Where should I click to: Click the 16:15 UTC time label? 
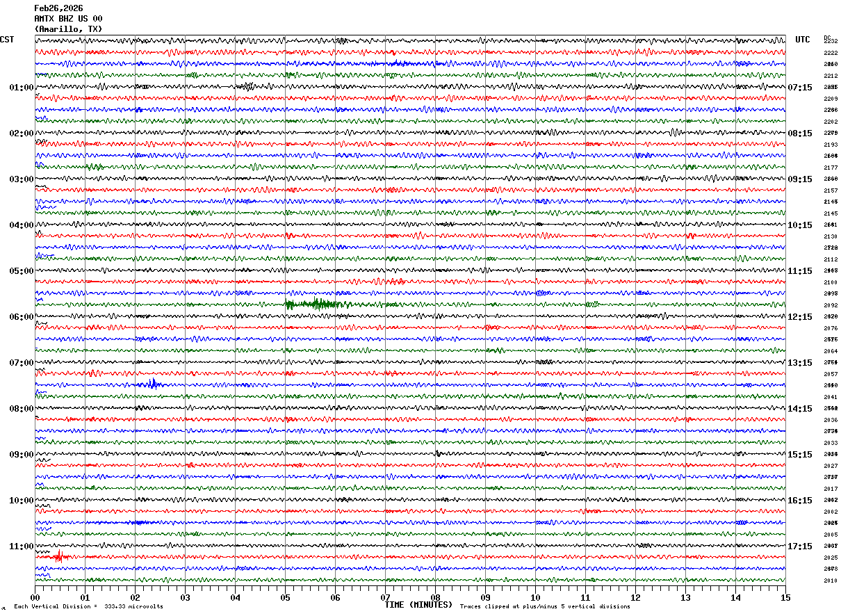click(799, 501)
